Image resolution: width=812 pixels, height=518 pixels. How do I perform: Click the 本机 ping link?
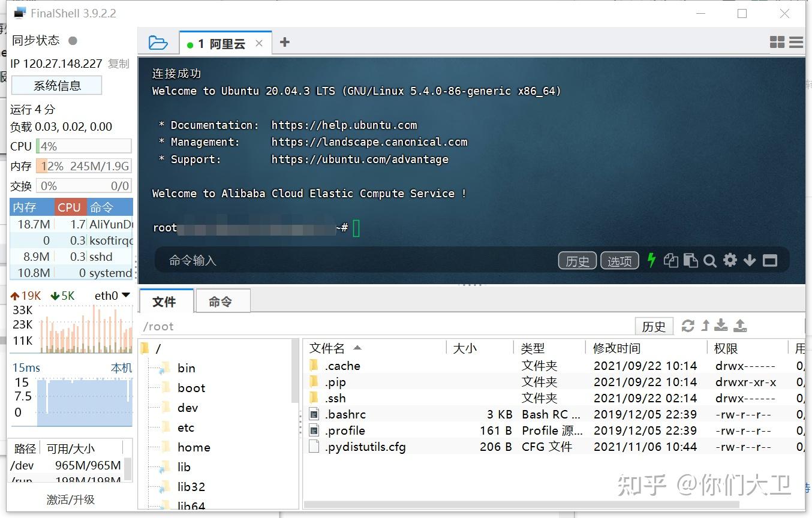point(121,368)
